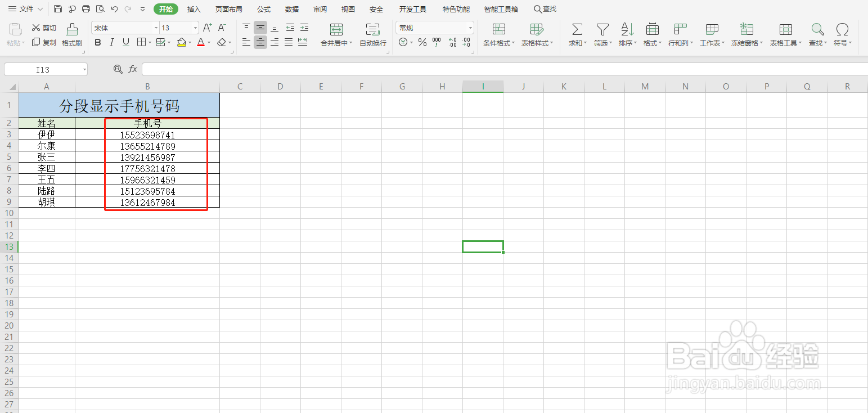This screenshot has width=868, height=413.
Task: Open the 表格工具 (Table Tools) button
Action: tap(786, 34)
